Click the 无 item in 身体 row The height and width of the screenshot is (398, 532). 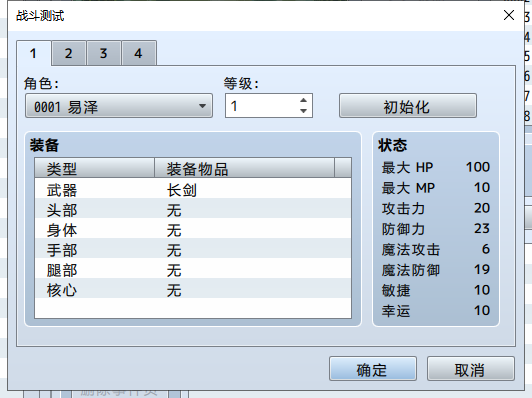pyautogui.click(x=174, y=230)
